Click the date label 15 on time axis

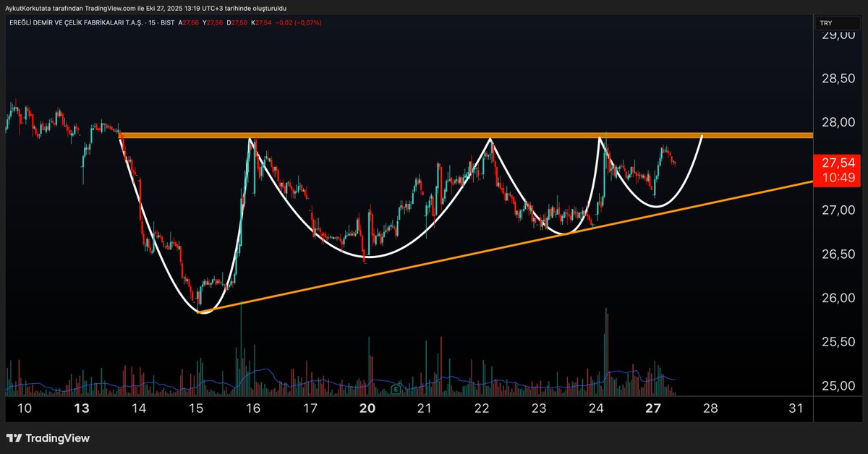click(196, 408)
